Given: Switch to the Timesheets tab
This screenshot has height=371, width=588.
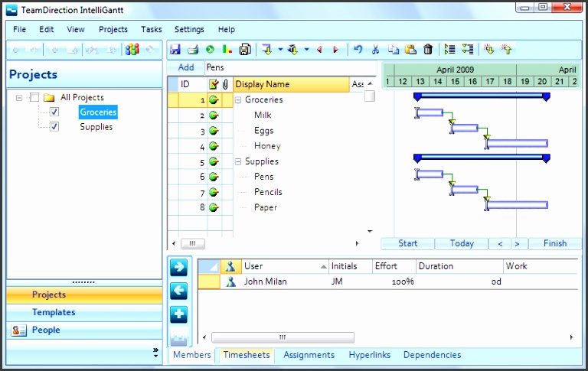Looking at the screenshot, I should pyautogui.click(x=246, y=355).
